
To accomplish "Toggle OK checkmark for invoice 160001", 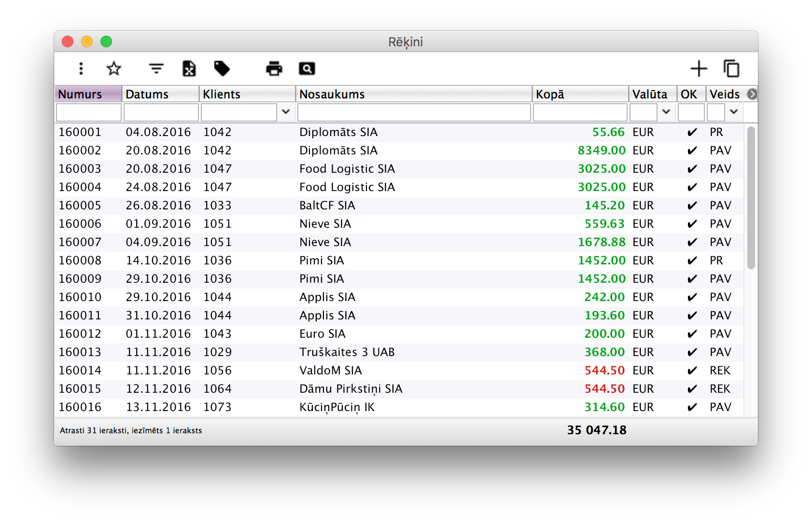I will (692, 132).
